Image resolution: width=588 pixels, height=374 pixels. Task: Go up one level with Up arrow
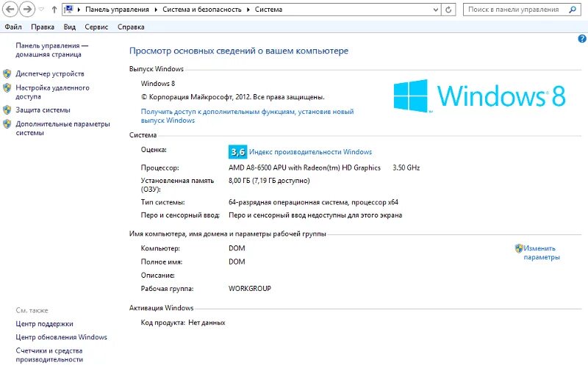point(54,10)
